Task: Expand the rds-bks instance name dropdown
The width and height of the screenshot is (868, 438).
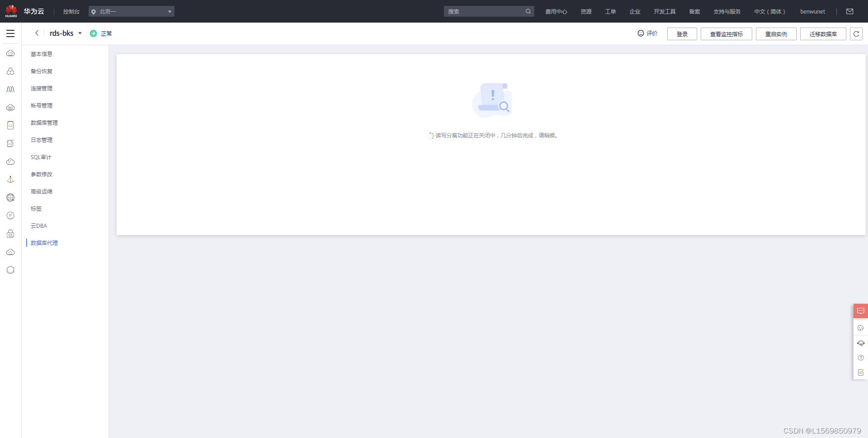Action: click(80, 33)
